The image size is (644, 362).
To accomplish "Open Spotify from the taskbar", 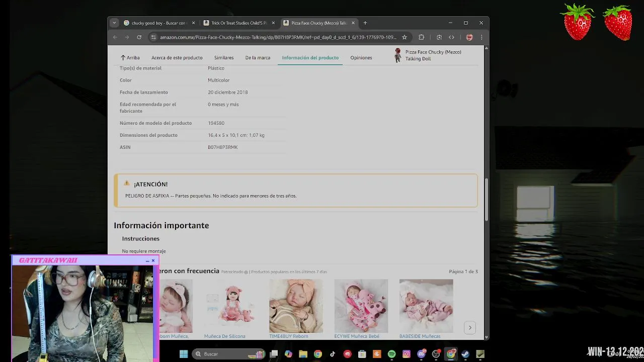I will (x=392, y=354).
